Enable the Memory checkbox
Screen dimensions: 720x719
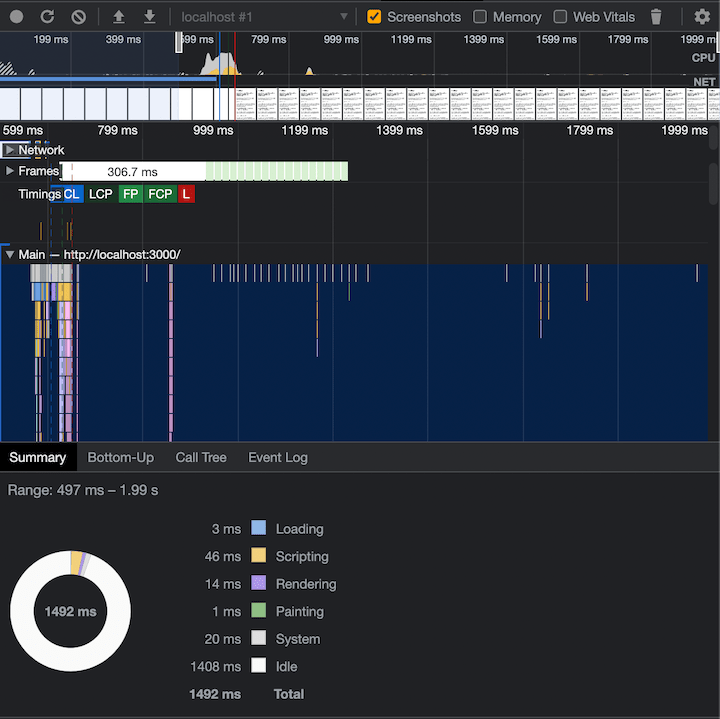tap(480, 17)
